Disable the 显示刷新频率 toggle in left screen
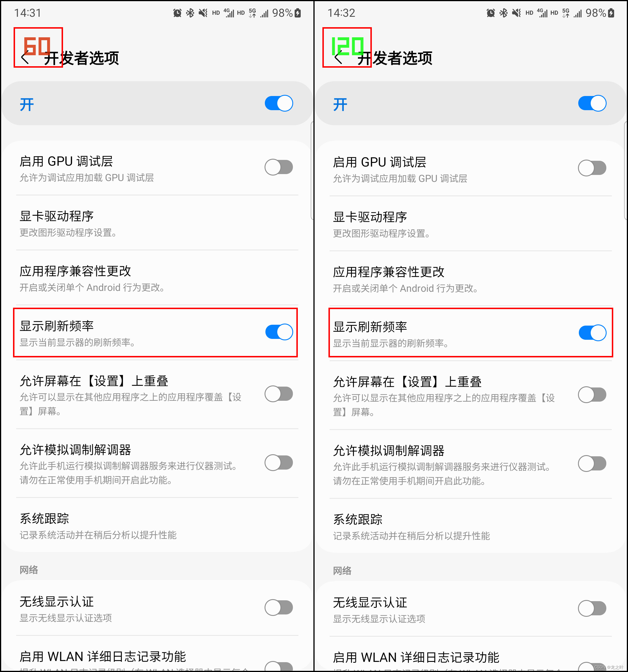The width and height of the screenshot is (628, 672). [x=279, y=332]
